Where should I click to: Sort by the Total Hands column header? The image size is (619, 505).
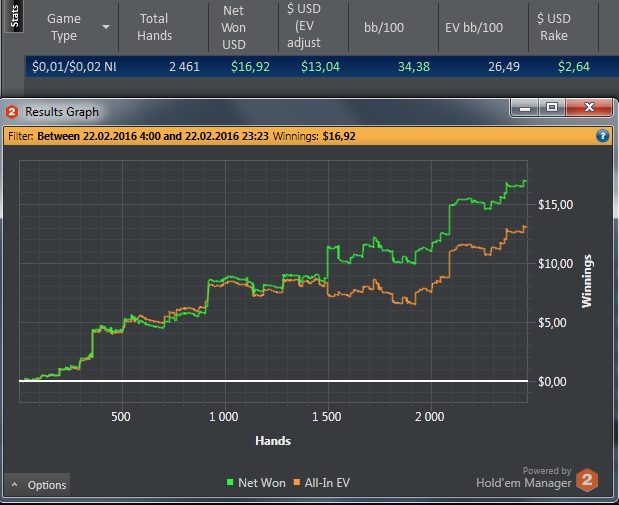pyautogui.click(x=154, y=27)
